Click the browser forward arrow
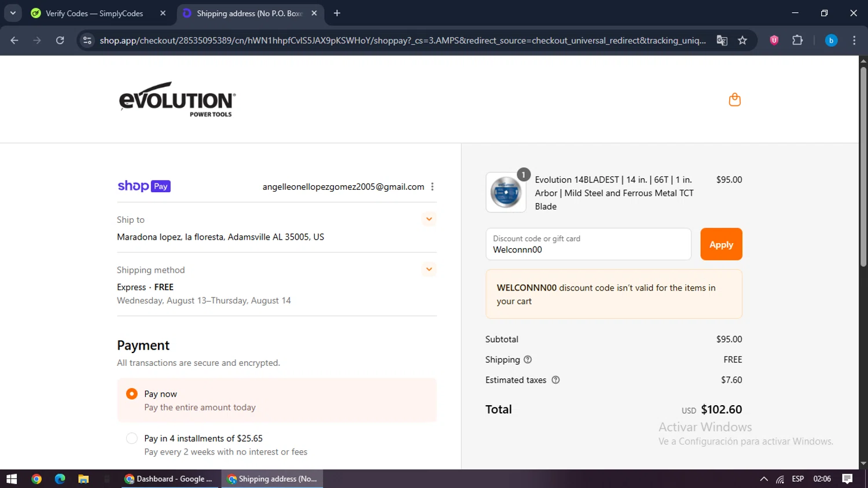The height and width of the screenshot is (488, 868). click(x=37, y=41)
